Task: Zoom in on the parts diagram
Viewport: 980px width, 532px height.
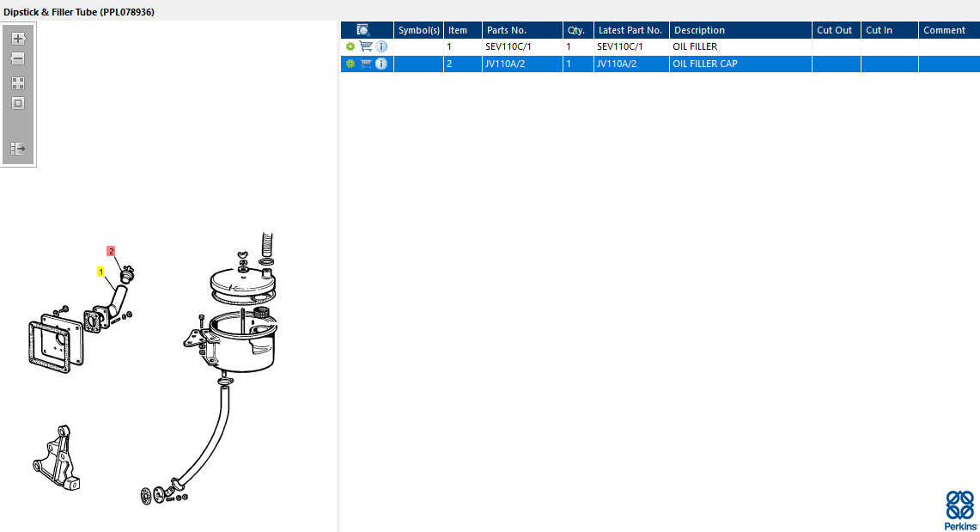Action: (18, 39)
